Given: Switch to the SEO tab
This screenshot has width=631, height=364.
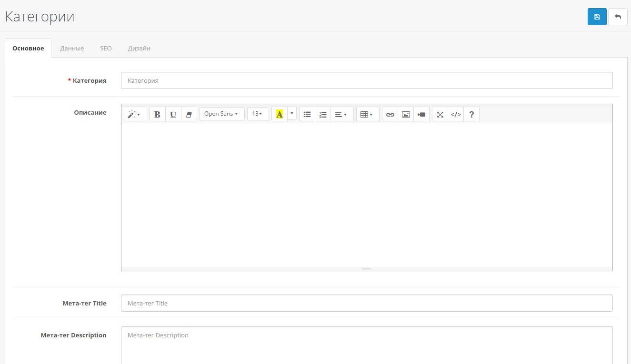Looking at the screenshot, I should (106, 48).
